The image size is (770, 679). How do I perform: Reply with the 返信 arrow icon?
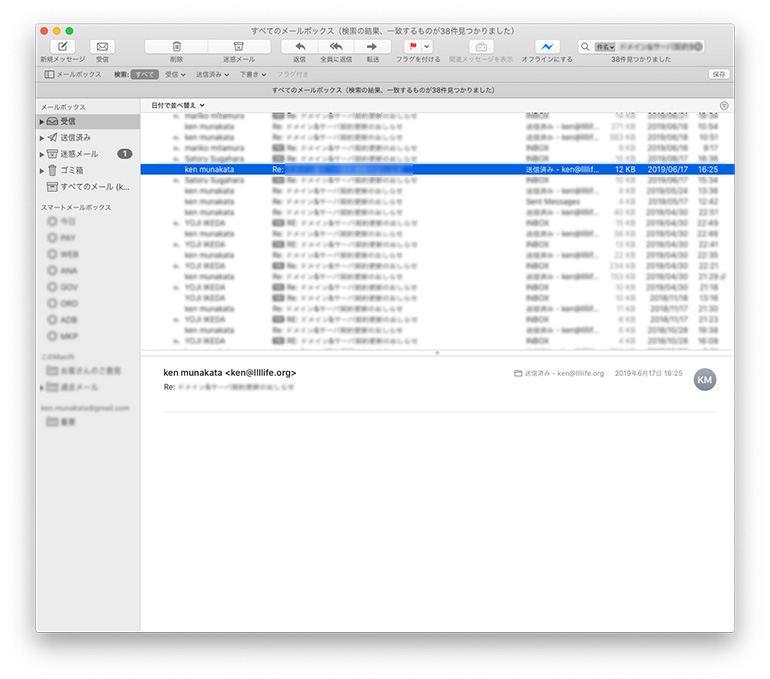coord(299,47)
